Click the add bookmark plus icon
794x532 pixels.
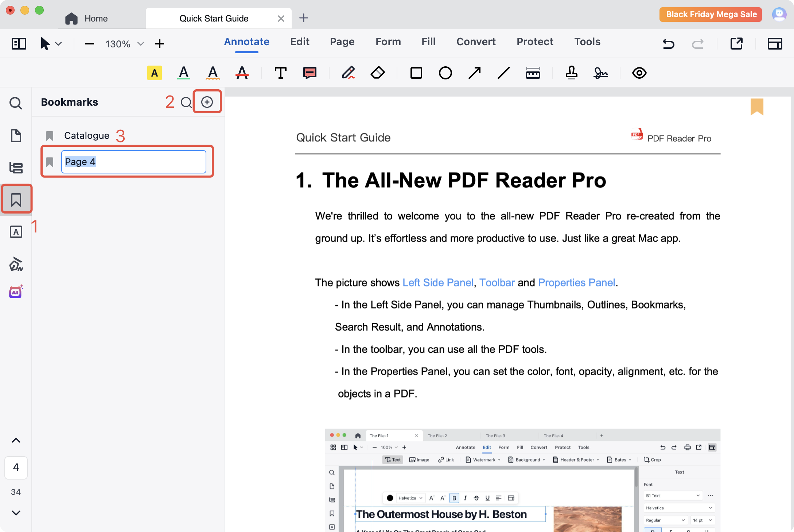coord(207,102)
